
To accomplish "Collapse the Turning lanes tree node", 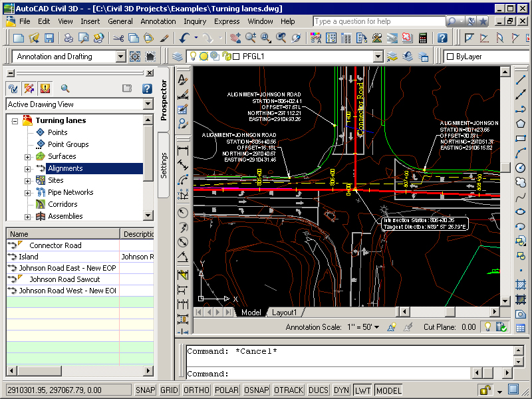I will click(15, 121).
